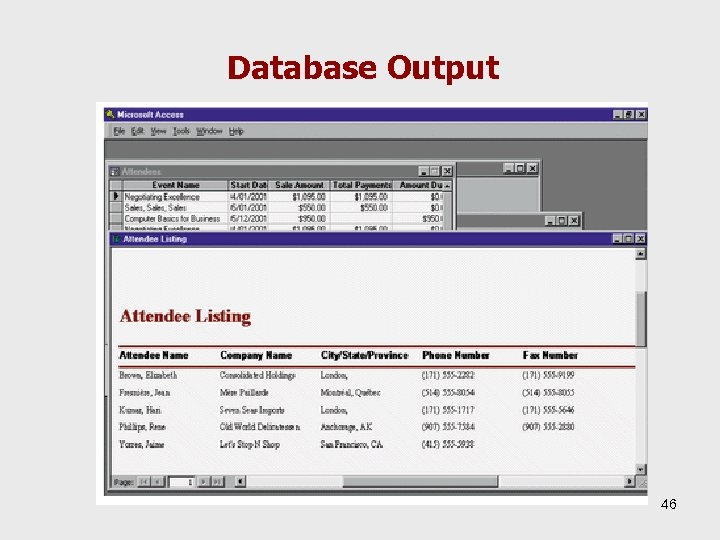This screenshot has height=540, width=720.
Task: Select the Negotiating Excellence row selector
Action: 116,197
